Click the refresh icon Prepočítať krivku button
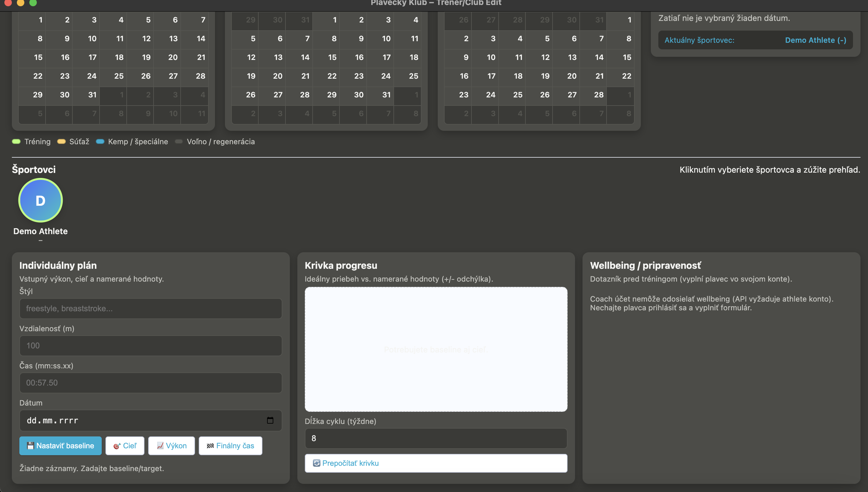This screenshot has height=492, width=868. pyautogui.click(x=436, y=463)
